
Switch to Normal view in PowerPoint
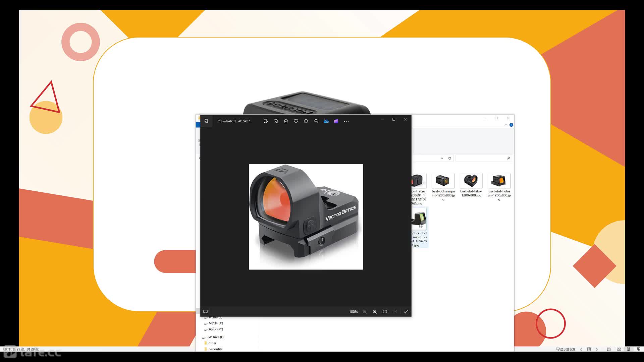click(x=608, y=349)
